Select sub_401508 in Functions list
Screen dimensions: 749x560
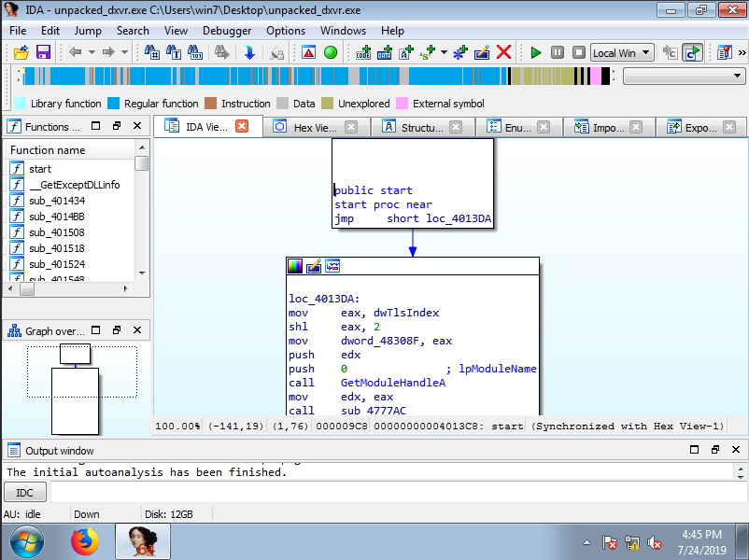(56, 232)
